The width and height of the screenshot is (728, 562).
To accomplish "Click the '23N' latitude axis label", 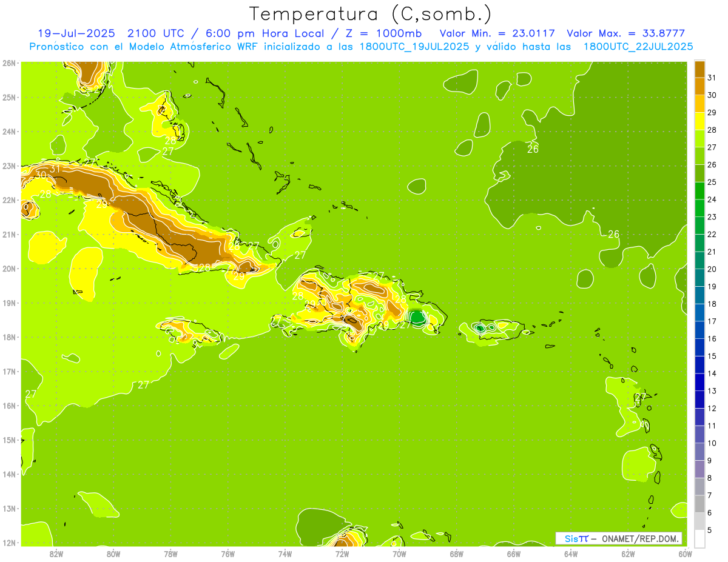I will (x=9, y=166).
